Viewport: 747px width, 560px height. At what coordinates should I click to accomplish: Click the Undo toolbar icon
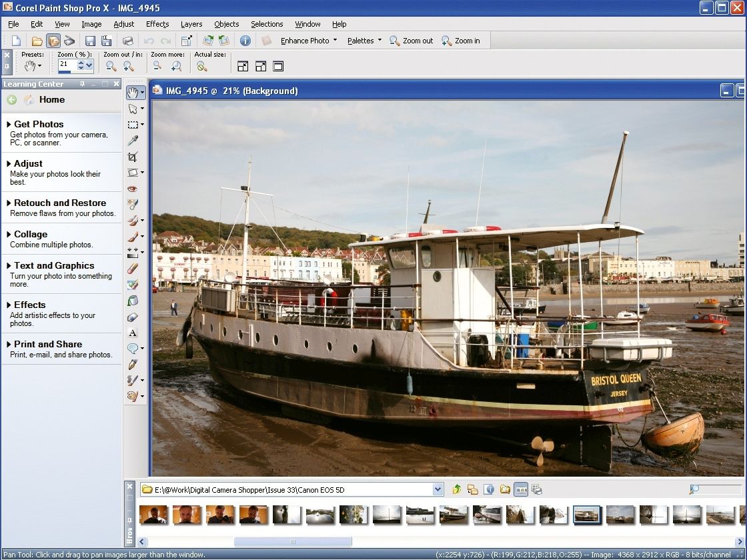point(148,40)
